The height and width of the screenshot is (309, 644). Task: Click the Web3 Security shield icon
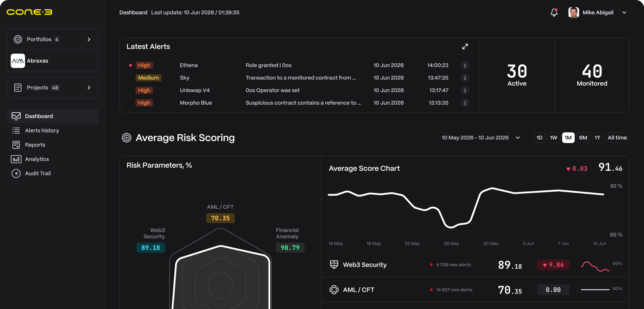pos(334,265)
